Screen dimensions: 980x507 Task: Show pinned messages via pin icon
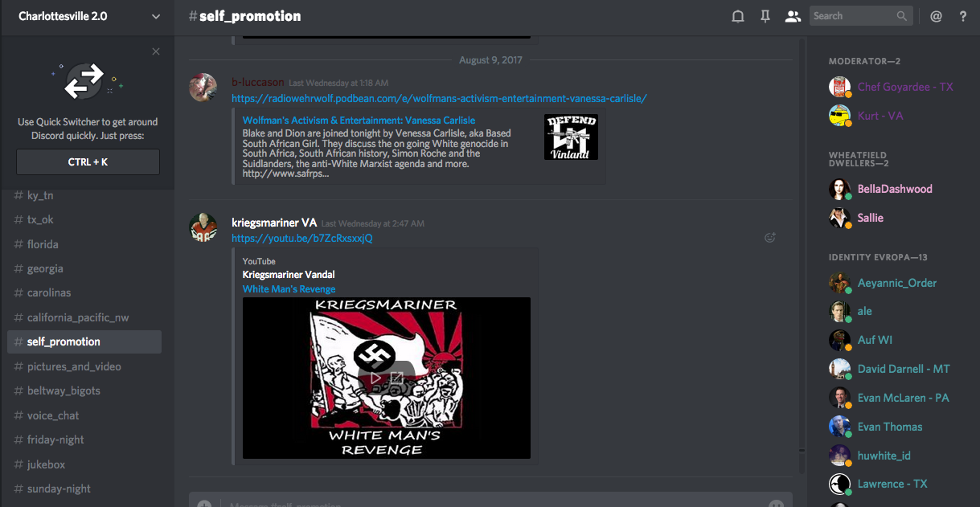click(765, 16)
